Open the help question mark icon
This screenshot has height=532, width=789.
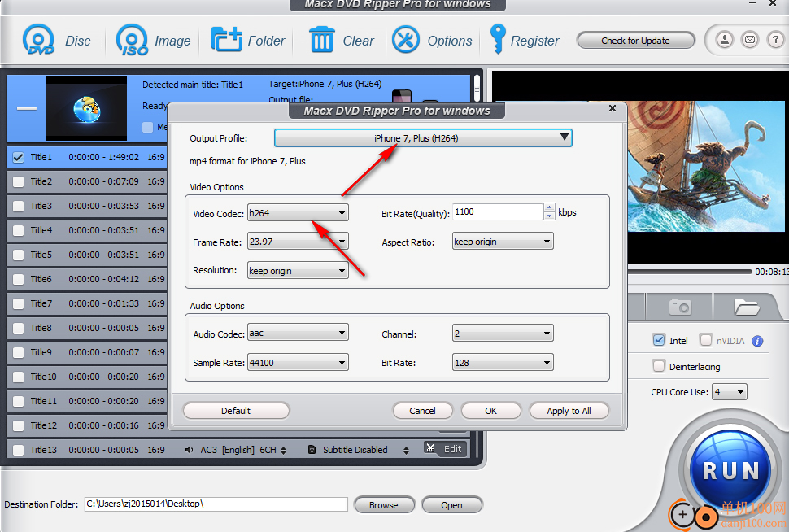(x=775, y=40)
